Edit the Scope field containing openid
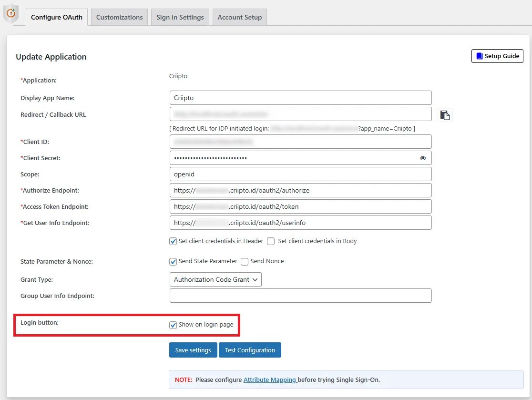Screen dimensions: 532x400 [x=301, y=174]
